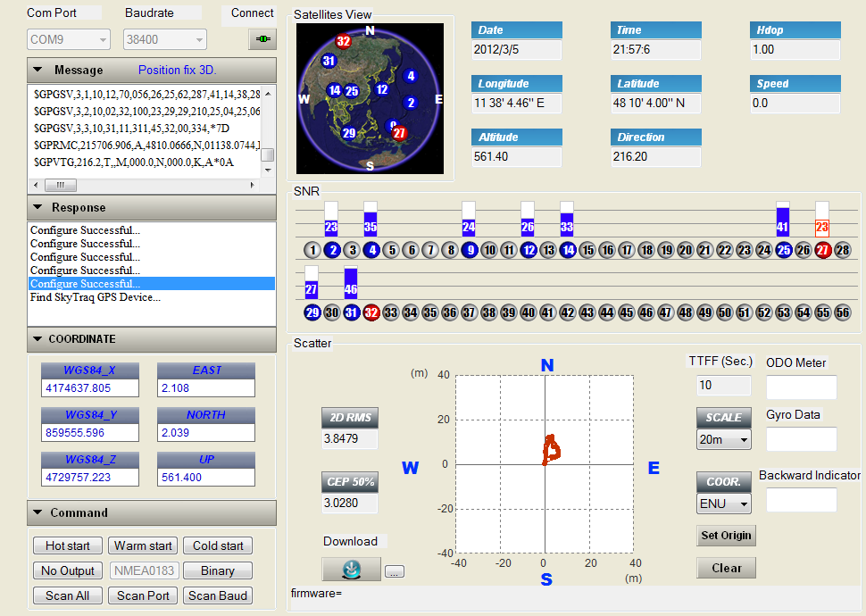Image resolution: width=866 pixels, height=616 pixels.
Task: Click red satellite 27 marker on globe
Action: [399, 133]
